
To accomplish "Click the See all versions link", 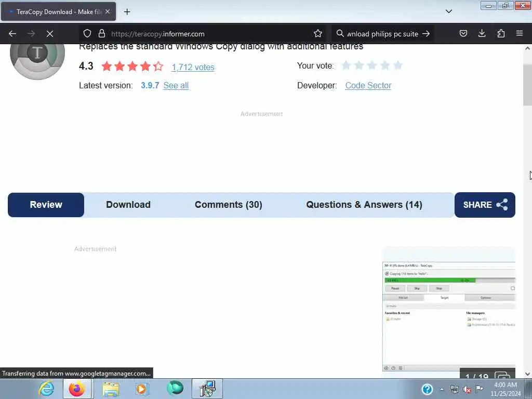I will point(176,86).
